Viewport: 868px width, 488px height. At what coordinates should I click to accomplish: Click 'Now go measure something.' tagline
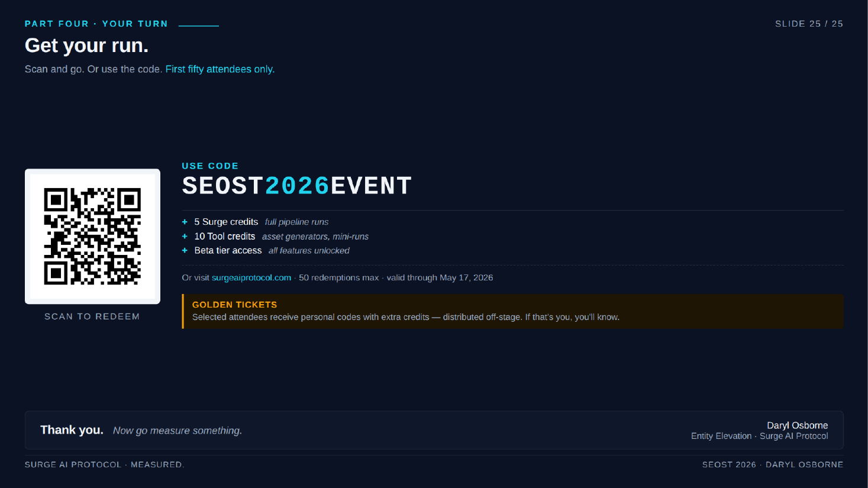pyautogui.click(x=178, y=431)
